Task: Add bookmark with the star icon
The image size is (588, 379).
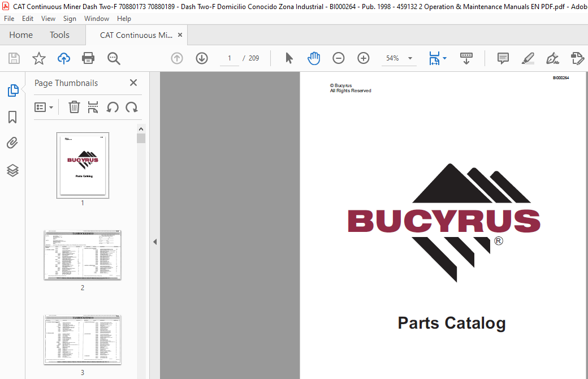Action: 39,58
